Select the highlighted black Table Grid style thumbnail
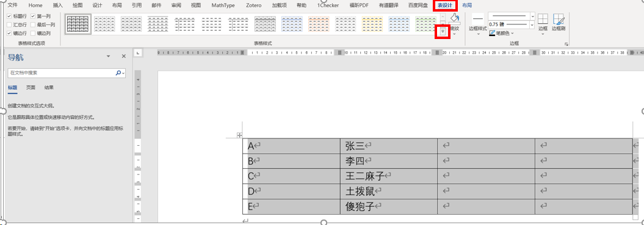The height and width of the screenshot is (225, 644). pyautogui.click(x=78, y=24)
